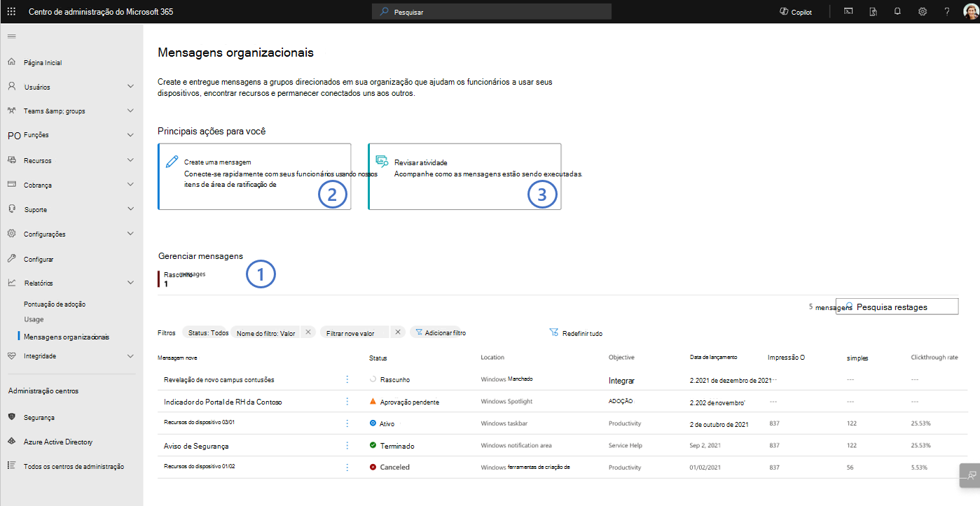Screen dimensions: 980x506
Task: Open more options for Revelação de novo campus
Action: point(347,379)
